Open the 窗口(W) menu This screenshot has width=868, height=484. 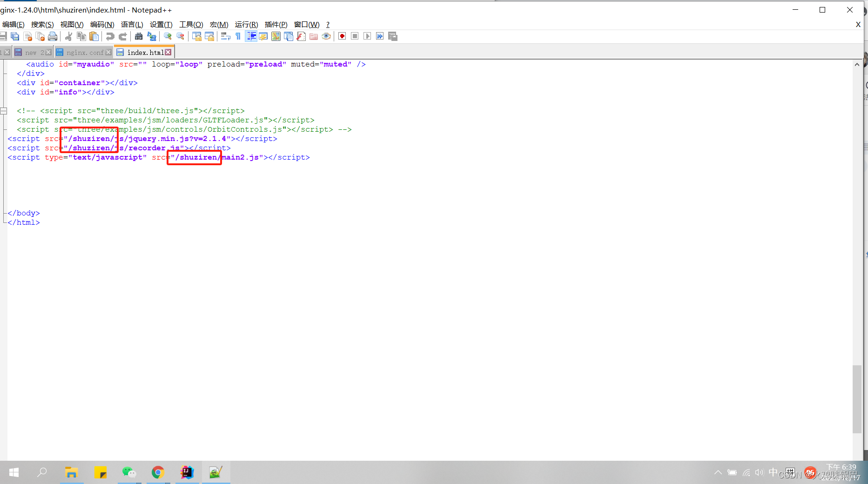click(x=307, y=25)
